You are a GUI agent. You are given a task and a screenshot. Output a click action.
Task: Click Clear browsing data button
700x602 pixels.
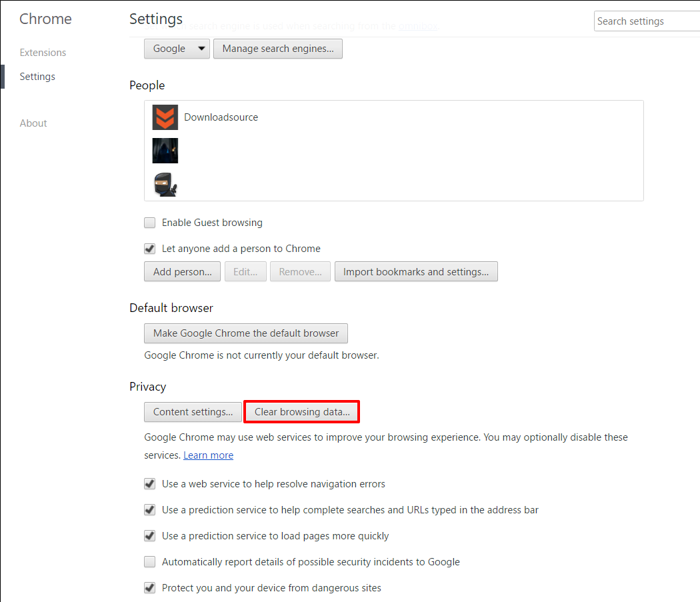pos(302,412)
